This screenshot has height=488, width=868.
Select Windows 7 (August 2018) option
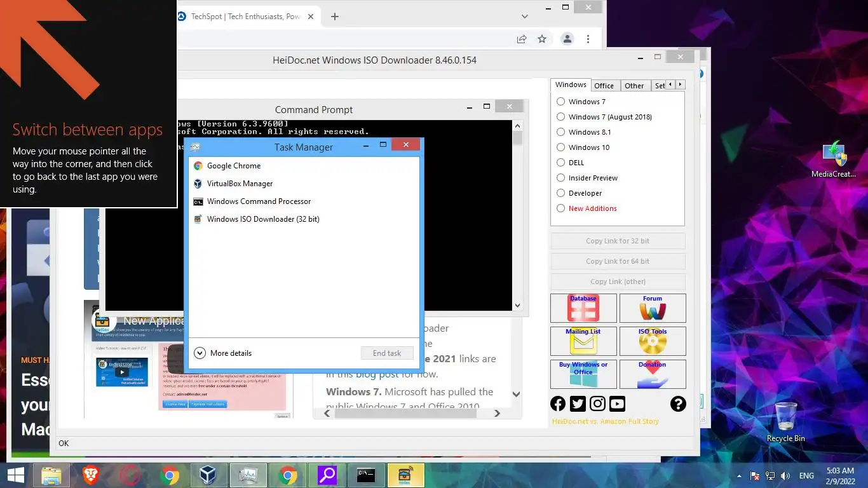560,117
